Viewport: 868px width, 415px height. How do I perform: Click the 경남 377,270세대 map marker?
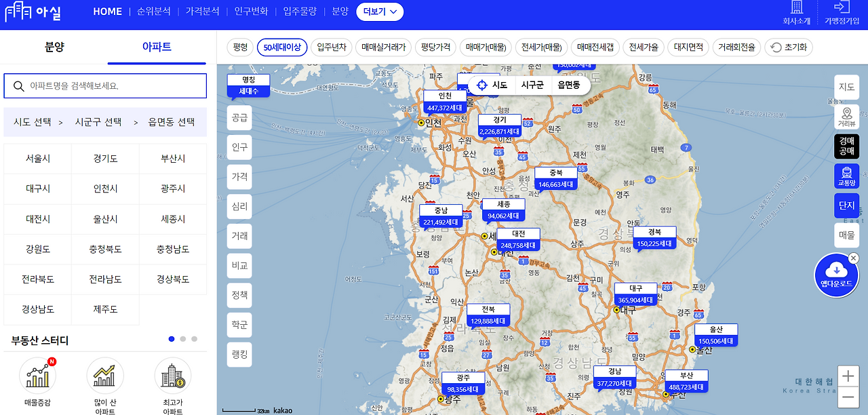[x=615, y=377]
